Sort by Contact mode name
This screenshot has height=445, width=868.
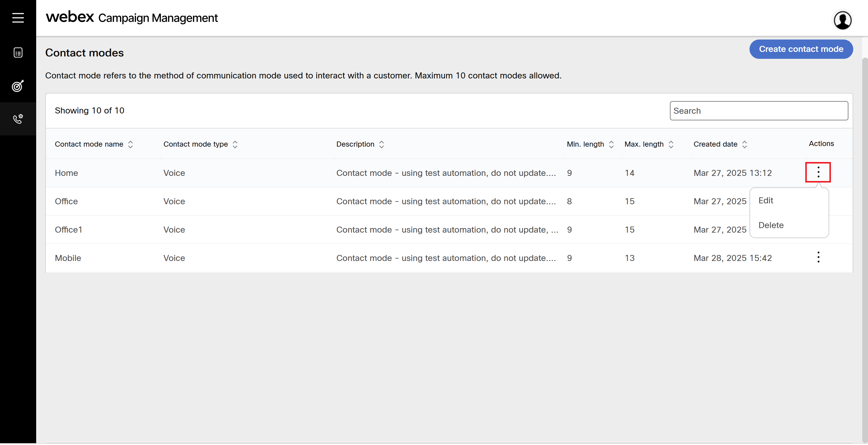tap(131, 144)
